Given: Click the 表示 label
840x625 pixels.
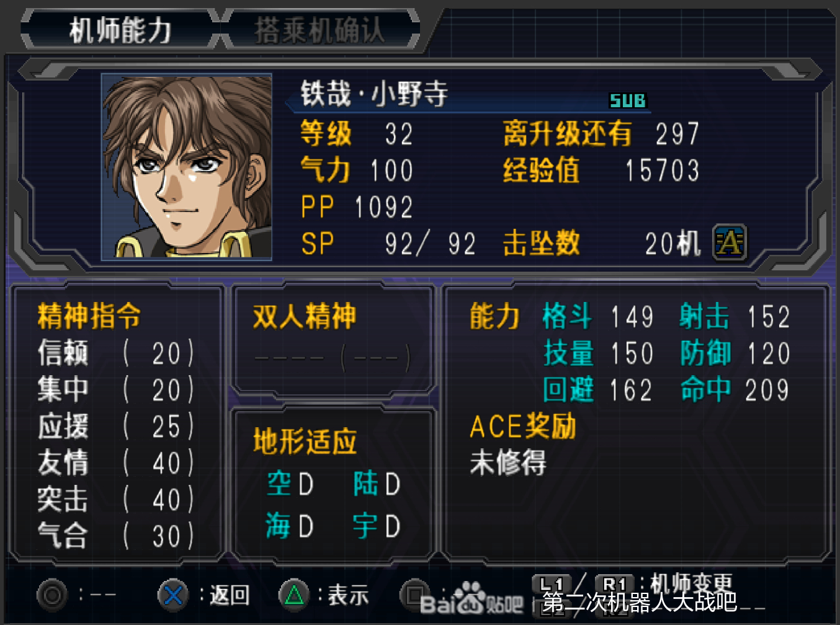Looking at the screenshot, I should tap(348, 595).
